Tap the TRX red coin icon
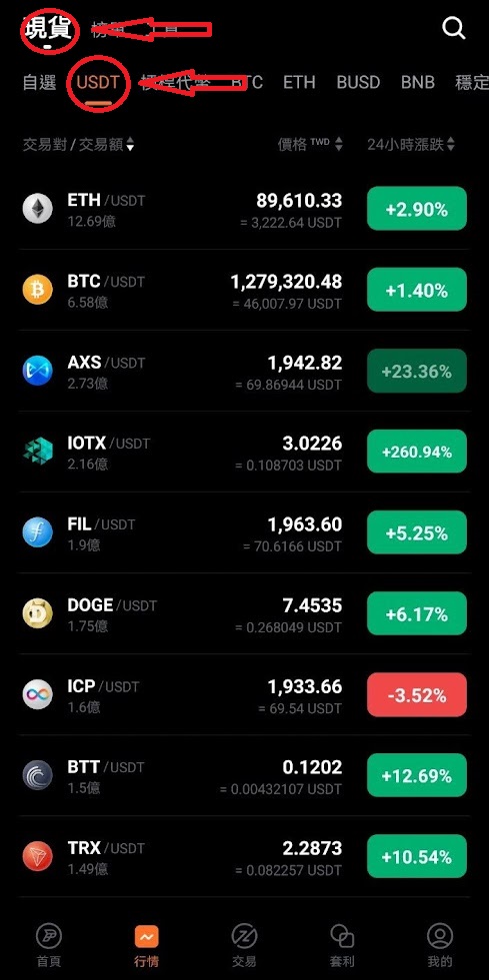489x980 pixels. [x=38, y=857]
